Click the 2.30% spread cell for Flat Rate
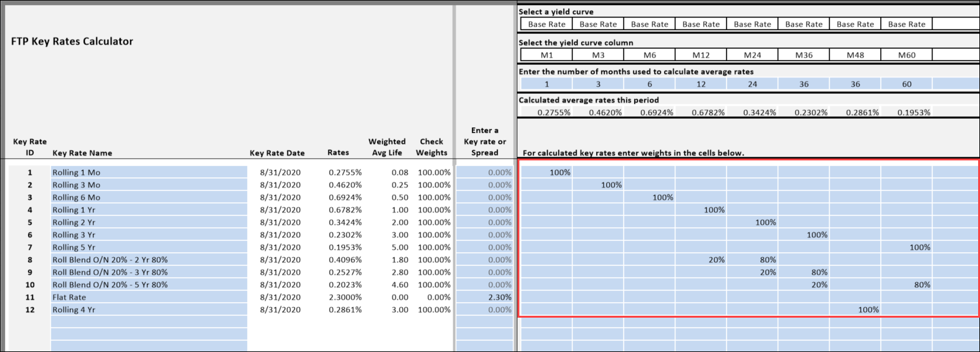Screen dimensions: 980x352 [x=485, y=297]
